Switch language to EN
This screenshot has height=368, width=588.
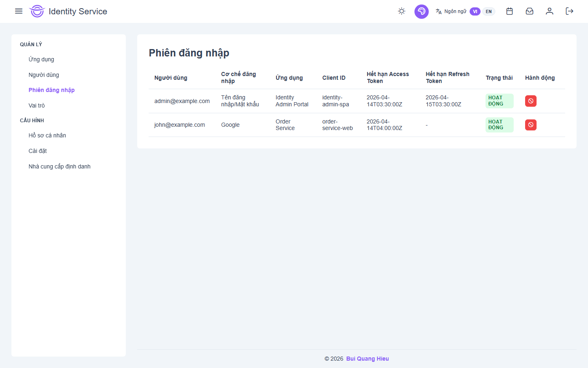489,11
